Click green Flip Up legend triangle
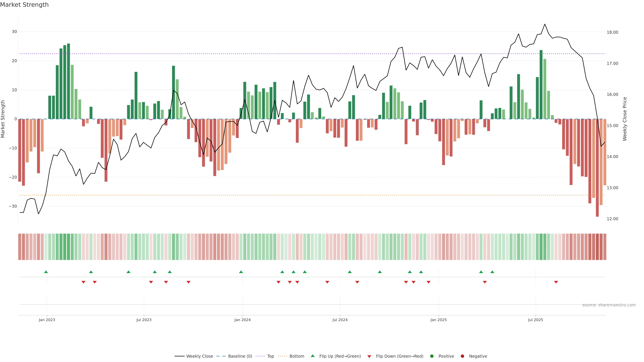The image size is (644, 362). coord(312,356)
